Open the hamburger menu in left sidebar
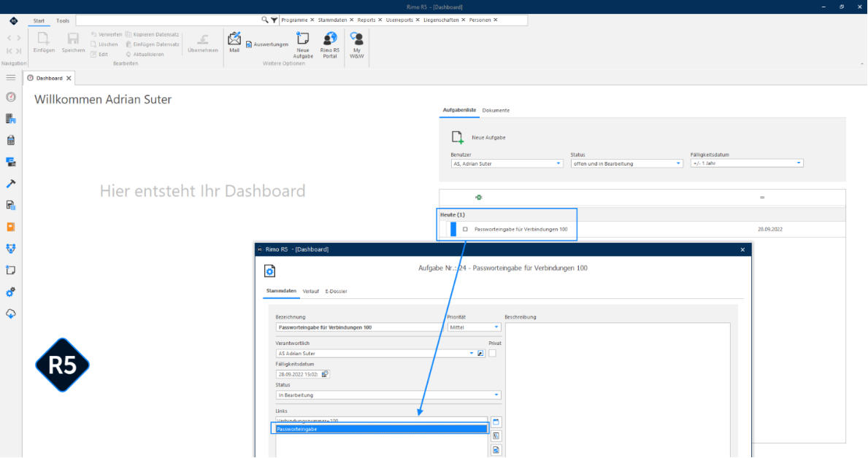The width and height of the screenshot is (868, 458). [x=10, y=77]
